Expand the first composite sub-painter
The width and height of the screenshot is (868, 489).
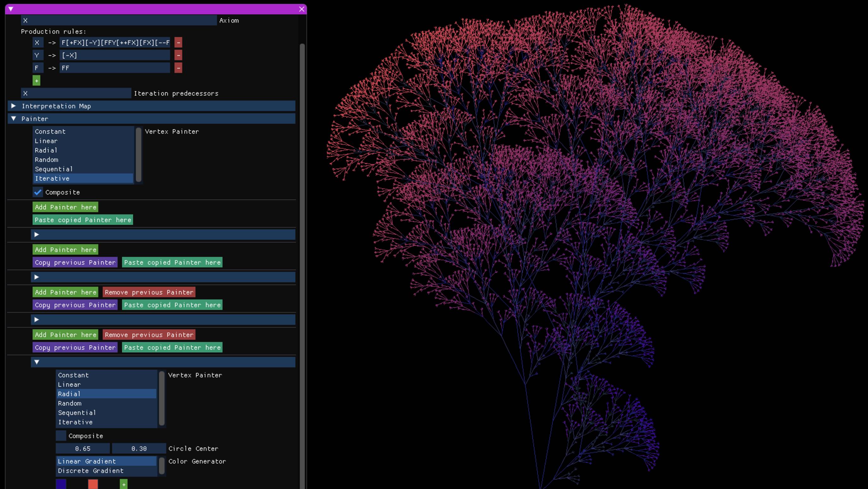(37, 235)
